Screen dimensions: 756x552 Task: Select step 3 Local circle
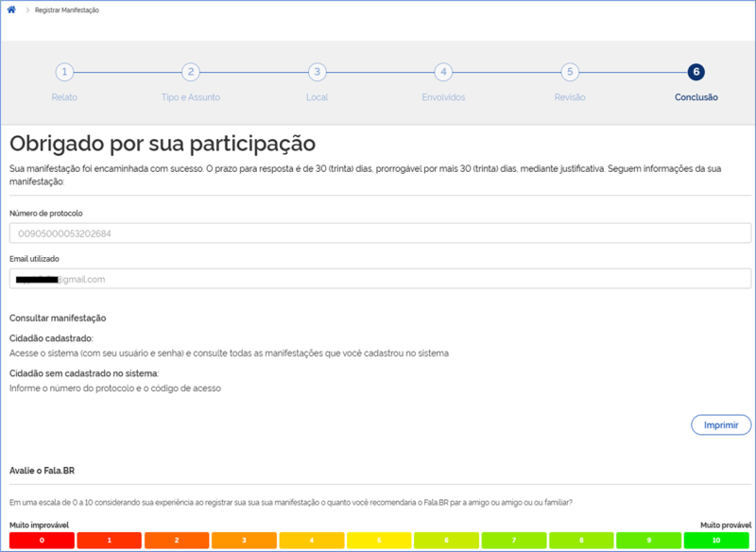tap(318, 72)
